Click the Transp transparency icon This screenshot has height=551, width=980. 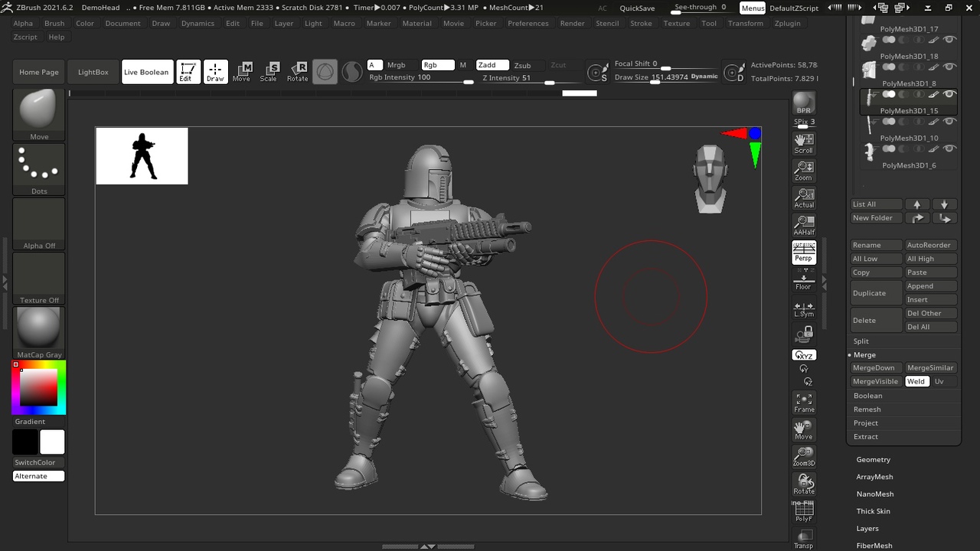[x=804, y=539]
